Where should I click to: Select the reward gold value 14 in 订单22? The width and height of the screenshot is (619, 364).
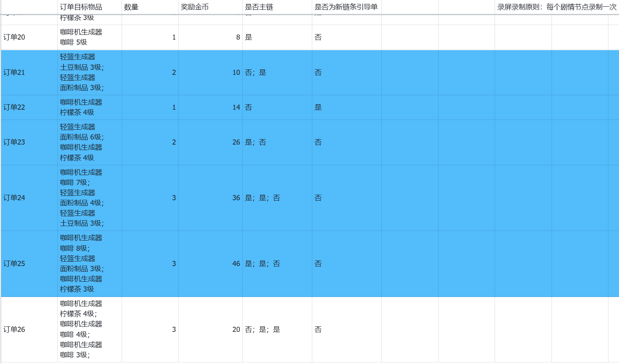tap(210, 107)
